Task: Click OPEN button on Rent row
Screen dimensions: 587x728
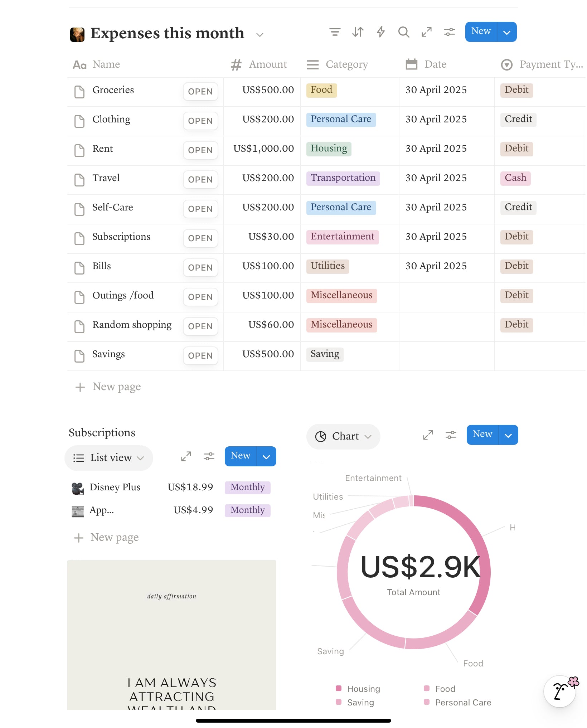Action: [x=200, y=150]
